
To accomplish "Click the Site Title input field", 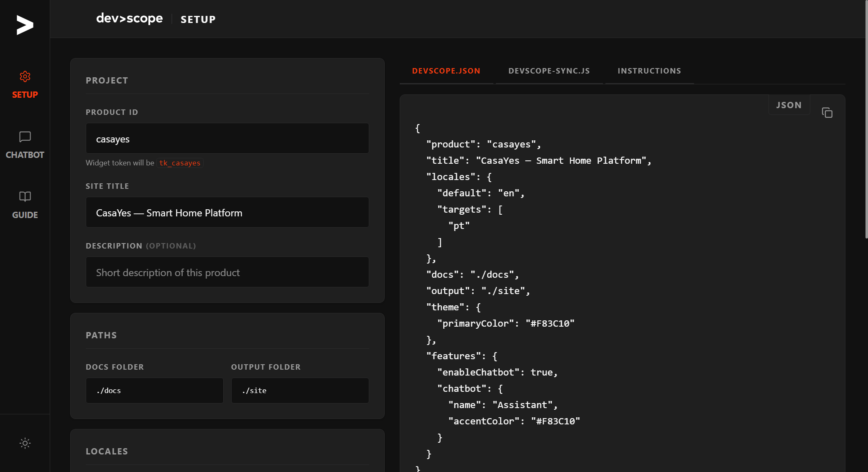I will 227,212.
